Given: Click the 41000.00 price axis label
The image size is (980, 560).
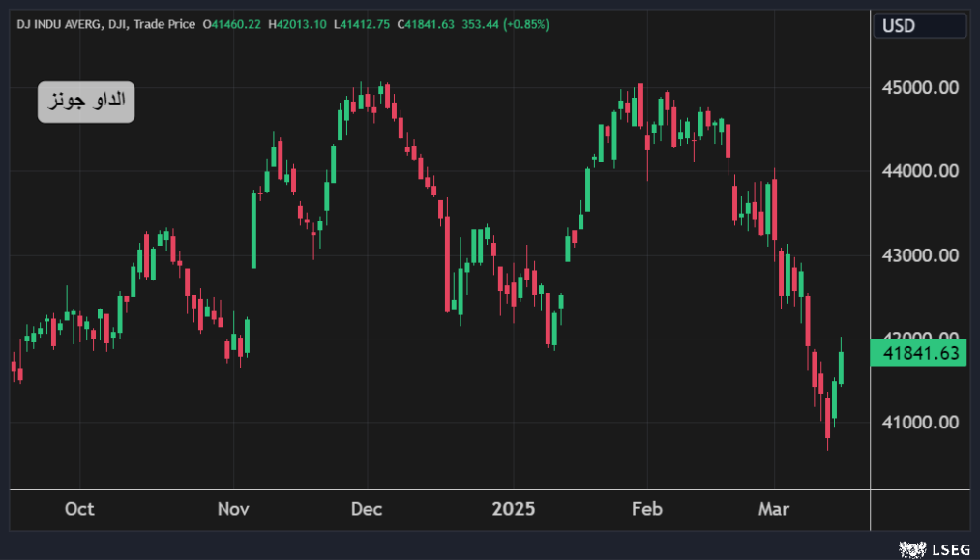Looking at the screenshot, I should 920,423.
